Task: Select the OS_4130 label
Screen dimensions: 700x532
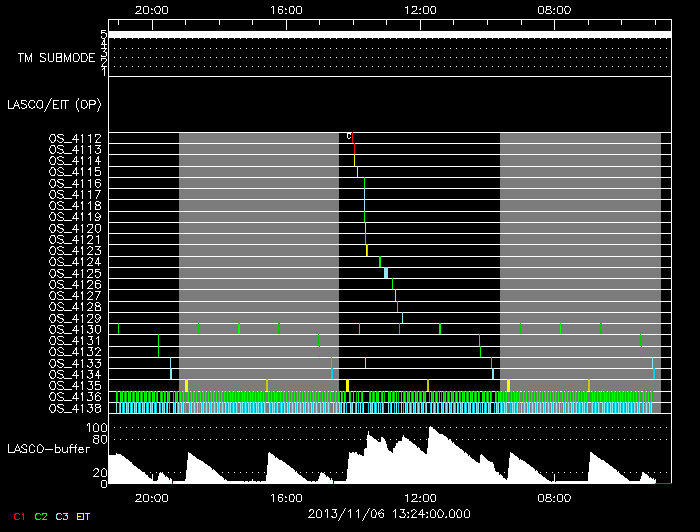Action: point(75,330)
